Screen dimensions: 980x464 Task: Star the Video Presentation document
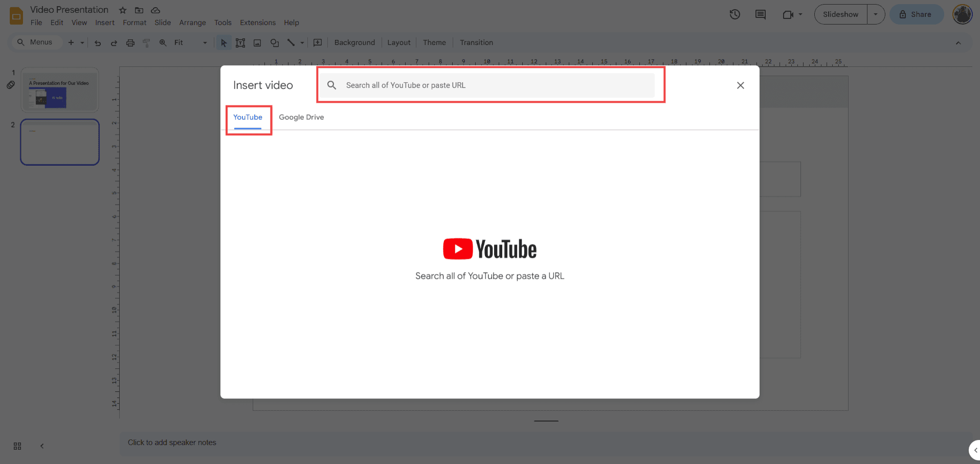[123, 10]
